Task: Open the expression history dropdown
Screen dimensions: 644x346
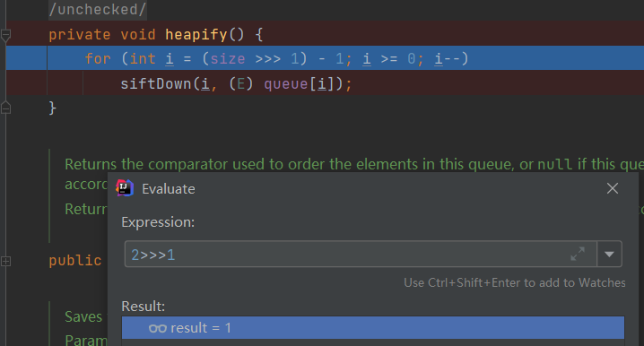Action: click(609, 254)
